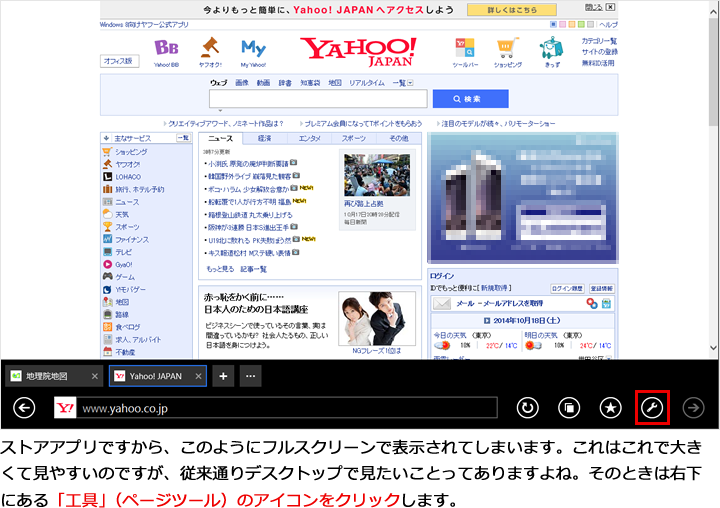Switch to the その他 news tab
This screenshot has height=508, width=720.
399,138
